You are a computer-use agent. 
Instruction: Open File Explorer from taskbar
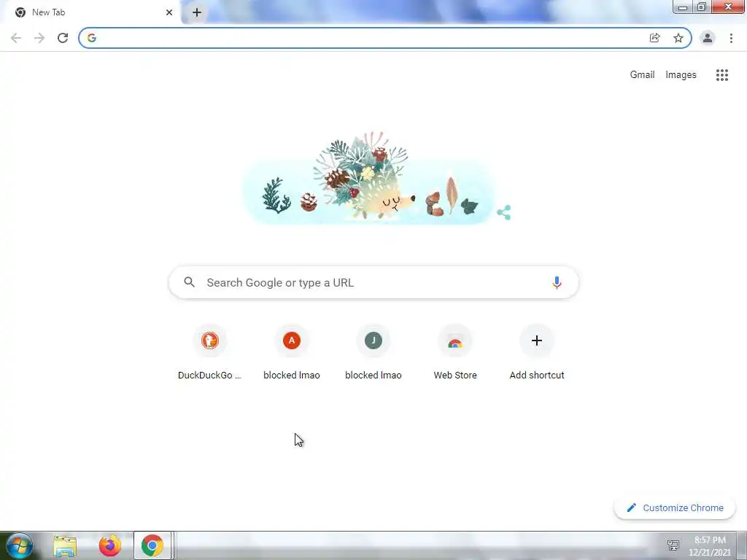point(65,545)
